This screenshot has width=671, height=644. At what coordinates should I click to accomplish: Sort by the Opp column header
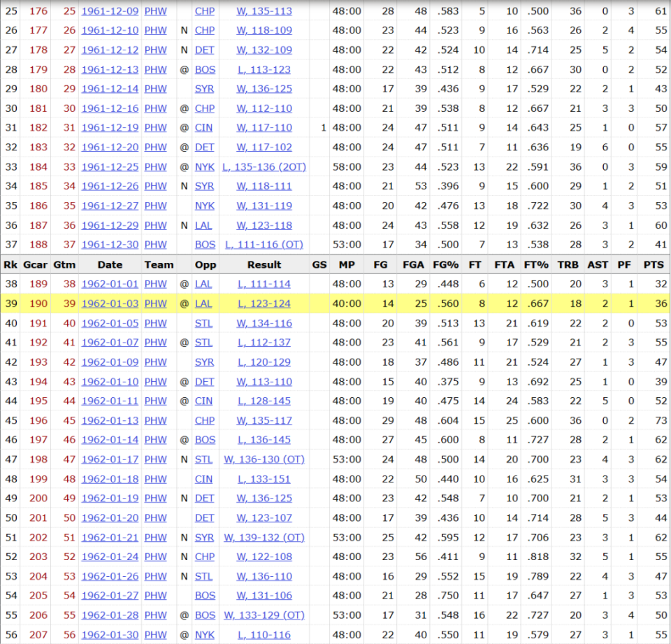click(x=205, y=264)
